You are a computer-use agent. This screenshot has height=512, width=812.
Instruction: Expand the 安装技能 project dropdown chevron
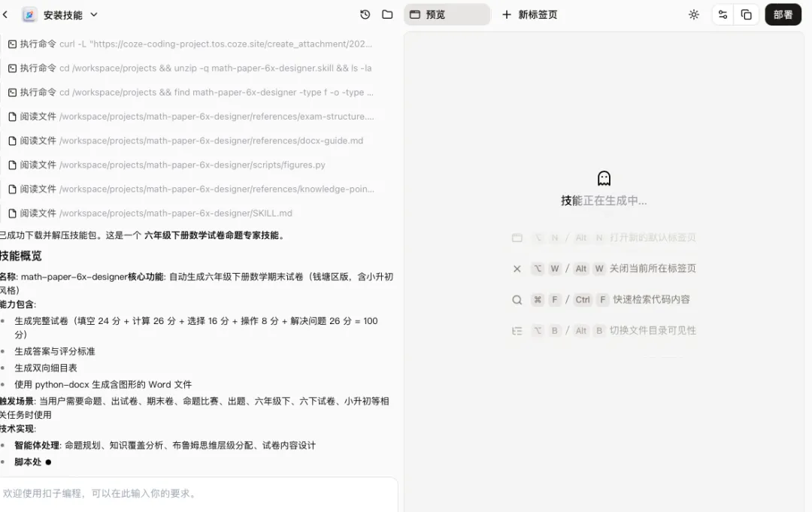(94, 14)
